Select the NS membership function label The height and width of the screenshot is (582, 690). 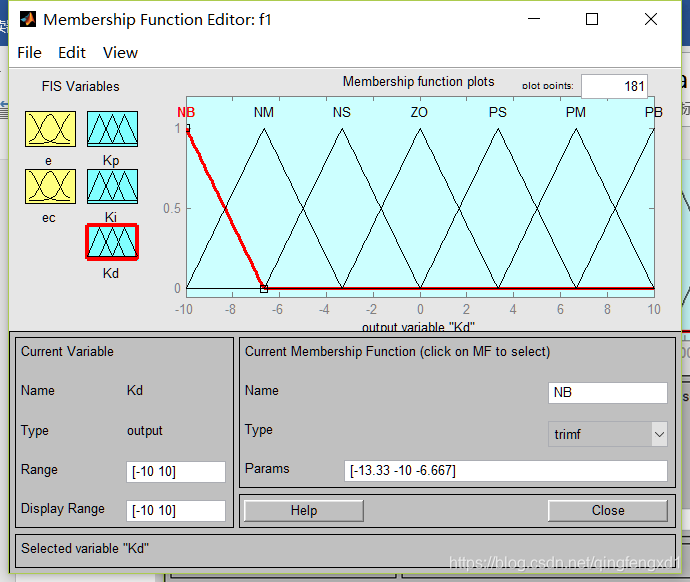[x=341, y=112]
